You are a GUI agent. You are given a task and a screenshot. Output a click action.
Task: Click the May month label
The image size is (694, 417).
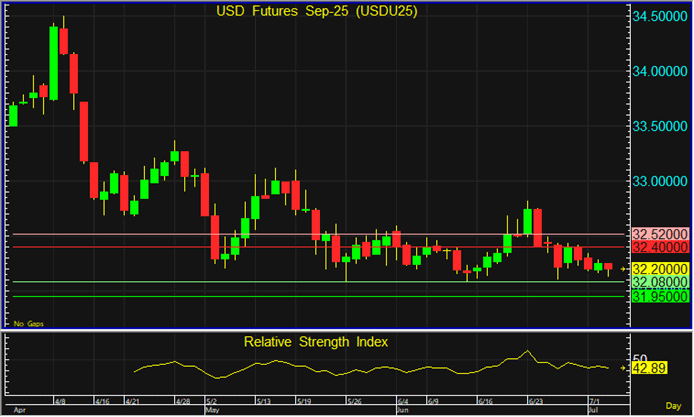coord(211,410)
